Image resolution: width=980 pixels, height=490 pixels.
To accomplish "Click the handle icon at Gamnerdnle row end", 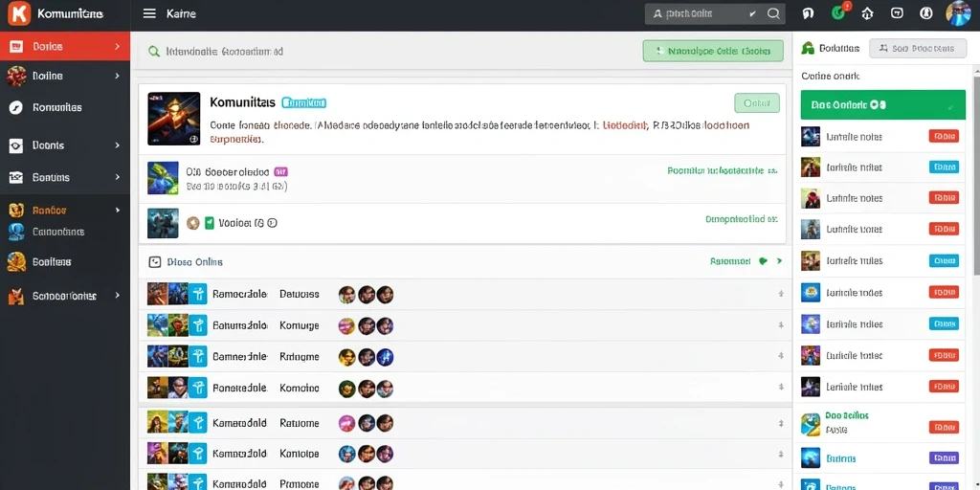I will tap(781, 356).
